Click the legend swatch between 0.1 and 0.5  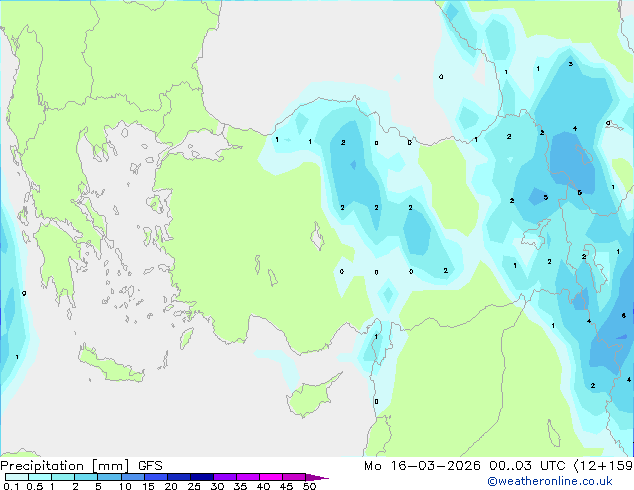tap(17, 477)
